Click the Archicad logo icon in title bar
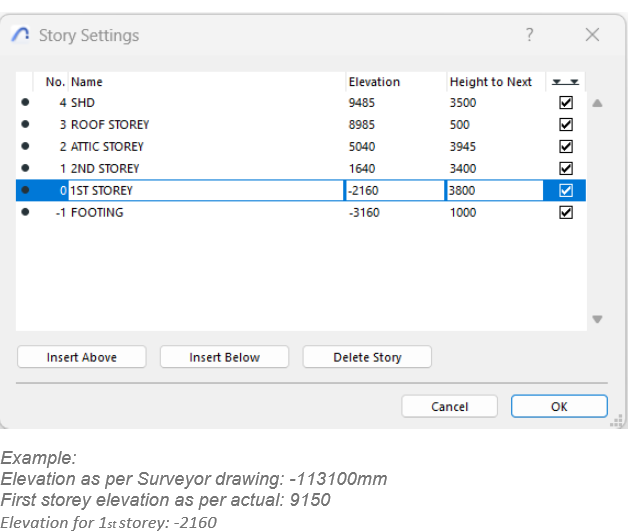The height and width of the screenshot is (532, 630). [x=21, y=35]
